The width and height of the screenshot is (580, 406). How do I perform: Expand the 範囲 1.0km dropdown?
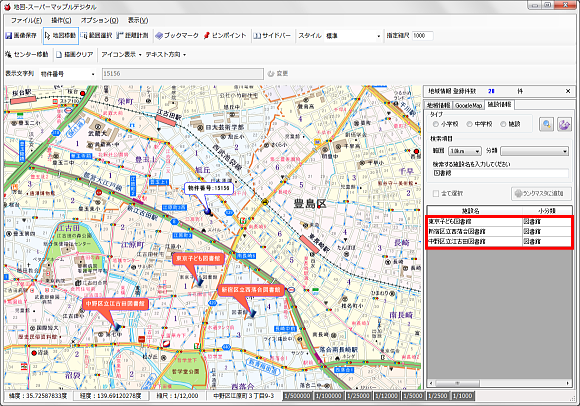(465, 151)
